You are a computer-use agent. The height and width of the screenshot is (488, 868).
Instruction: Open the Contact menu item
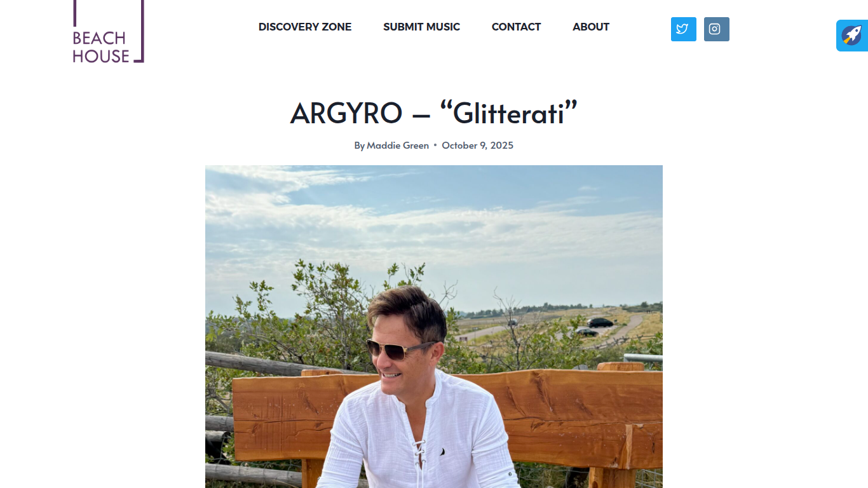516,27
